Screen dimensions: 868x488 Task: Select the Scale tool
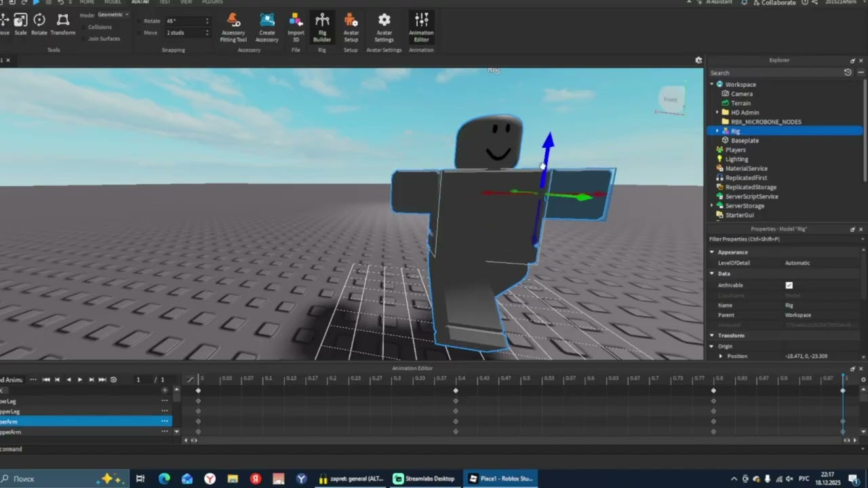[20, 24]
